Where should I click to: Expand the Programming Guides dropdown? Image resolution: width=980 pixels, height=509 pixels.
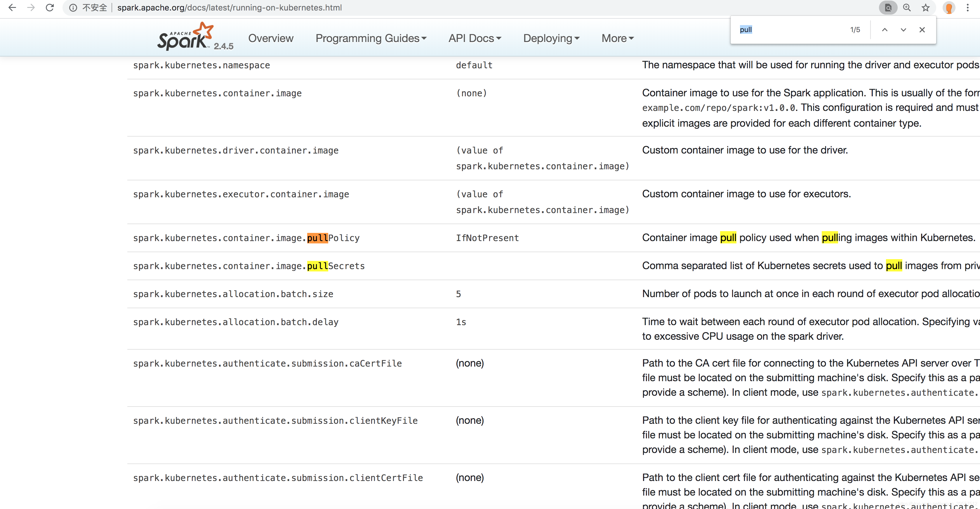(x=371, y=38)
